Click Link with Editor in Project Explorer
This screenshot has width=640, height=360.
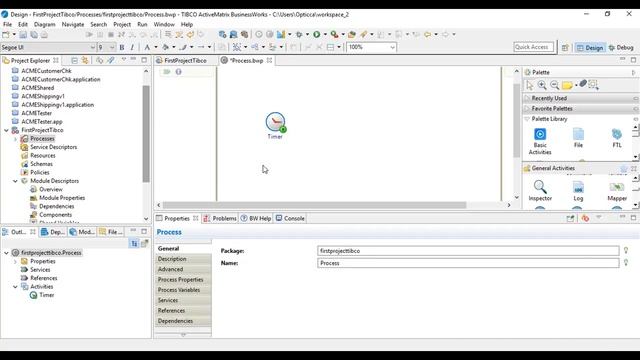(x=85, y=60)
